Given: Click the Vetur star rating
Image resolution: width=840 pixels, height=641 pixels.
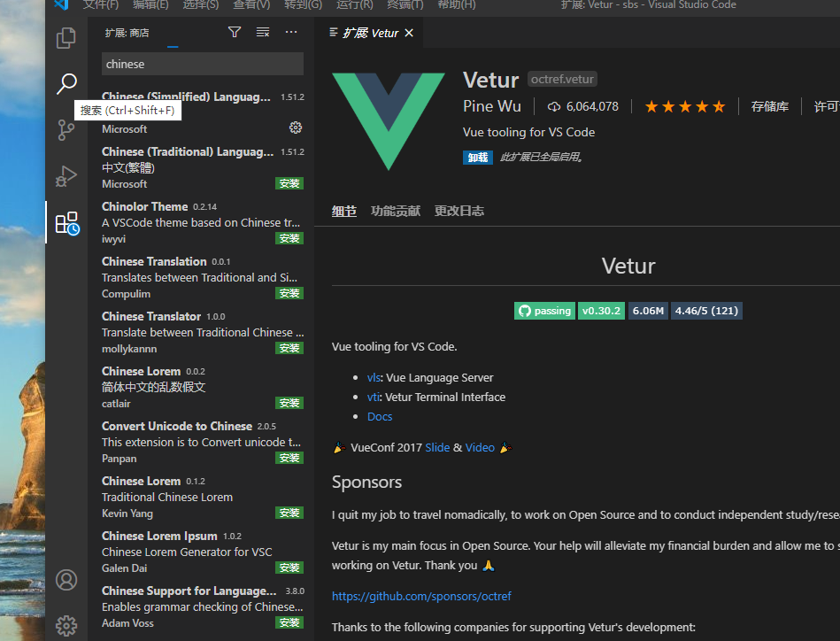Looking at the screenshot, I should tap(684, 106).
